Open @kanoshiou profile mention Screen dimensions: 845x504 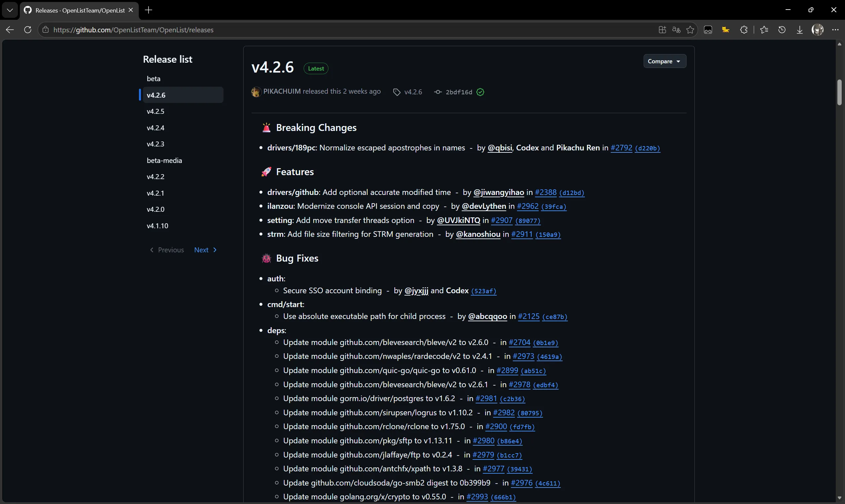point(478,234)
